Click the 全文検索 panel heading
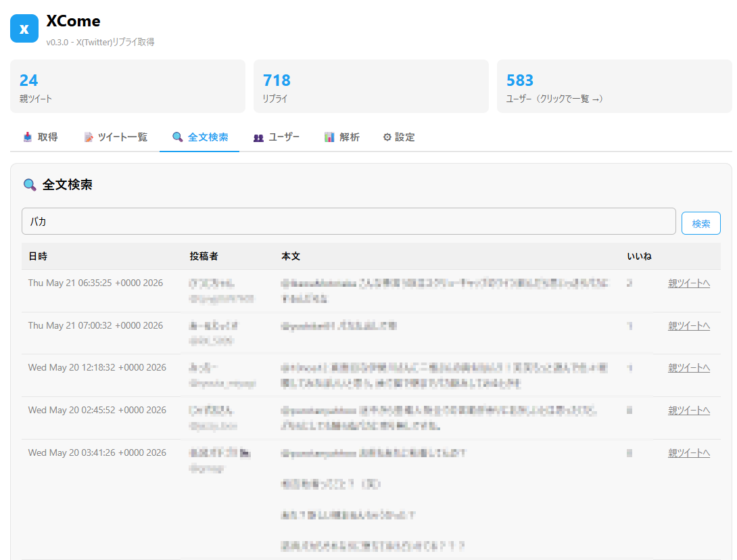The image size is (737, 560). (67, 185)
